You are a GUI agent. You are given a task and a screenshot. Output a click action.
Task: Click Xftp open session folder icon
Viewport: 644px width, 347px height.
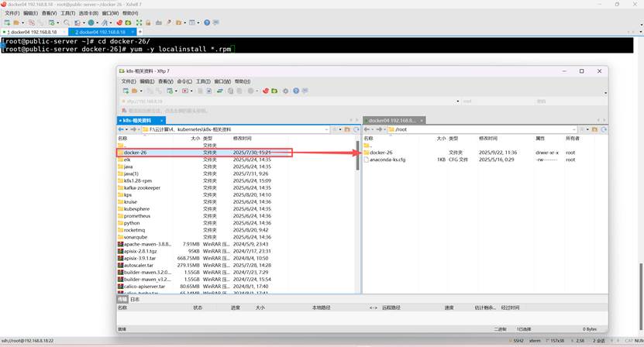[134, 91]
